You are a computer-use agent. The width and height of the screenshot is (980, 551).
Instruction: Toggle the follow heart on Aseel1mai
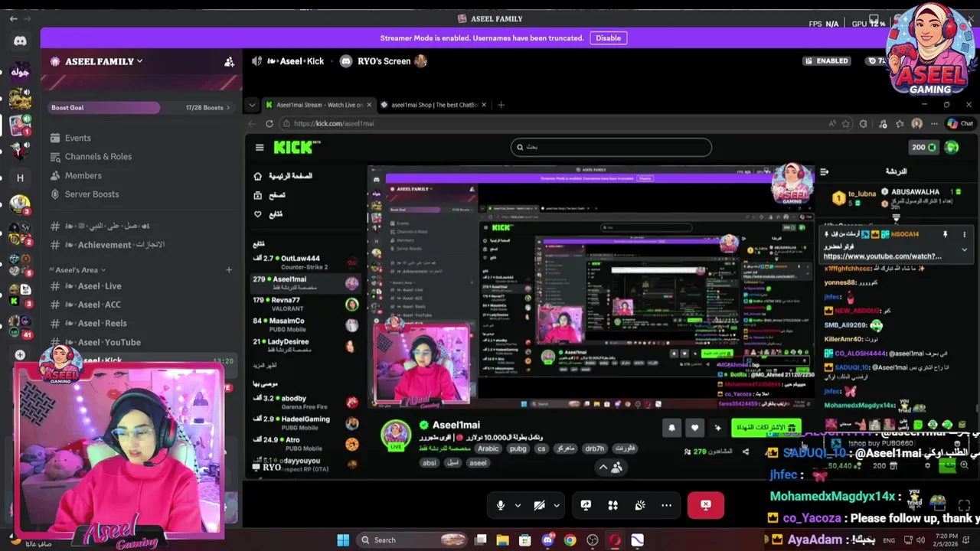point(694,428)
